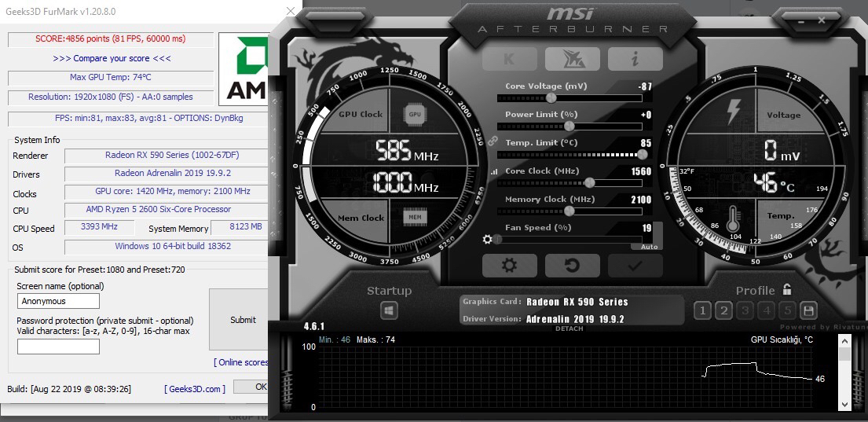Screen dimensions: 868x422
Task: Minimize the MSI Afterburner window
Action: click(801, 20)
